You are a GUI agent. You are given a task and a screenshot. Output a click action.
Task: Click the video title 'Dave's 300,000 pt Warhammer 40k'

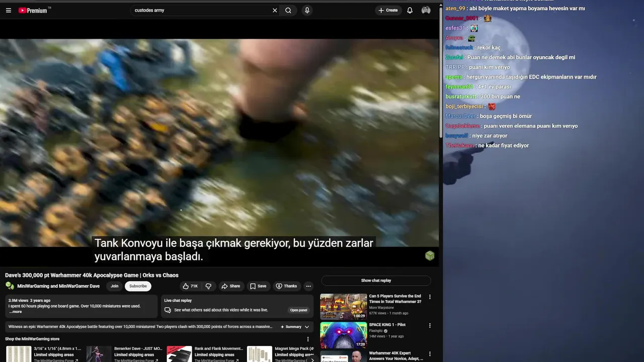(x=92, y=275)
